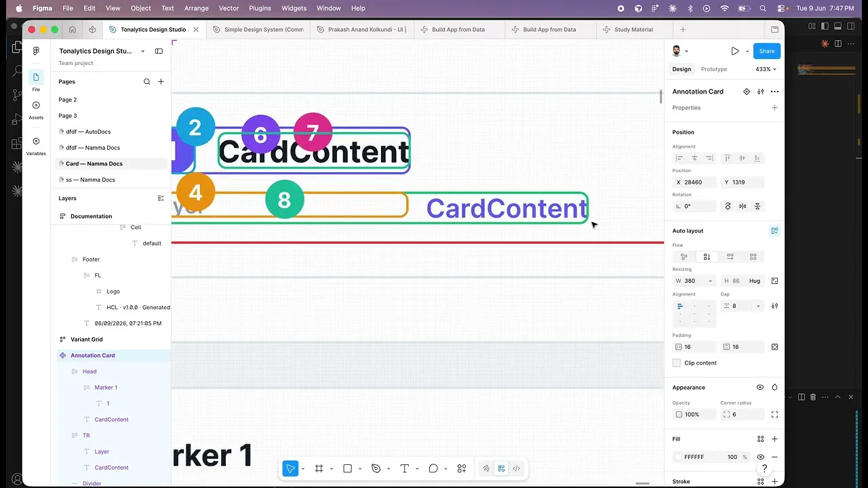Toggle the auto layout button

[774, 230]
